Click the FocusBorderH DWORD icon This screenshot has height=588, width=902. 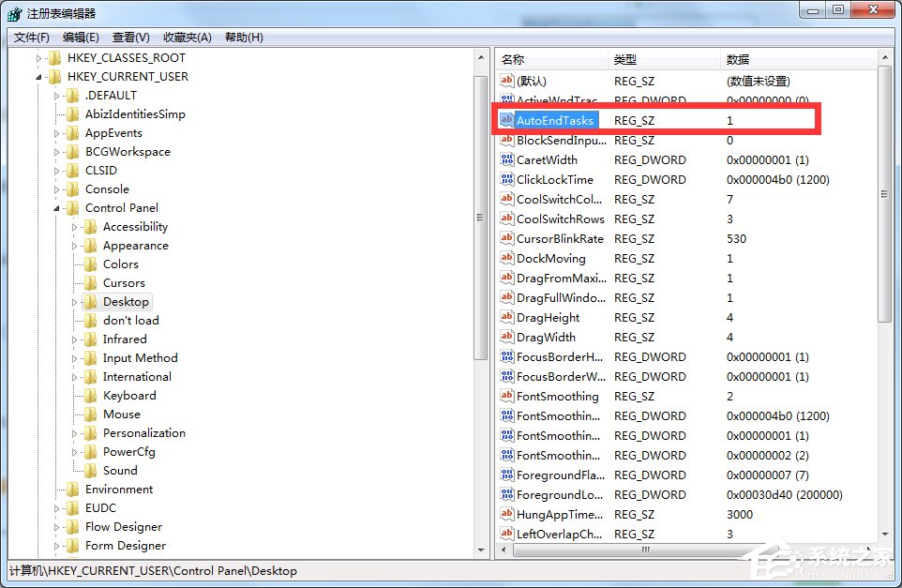coord(507,356)
